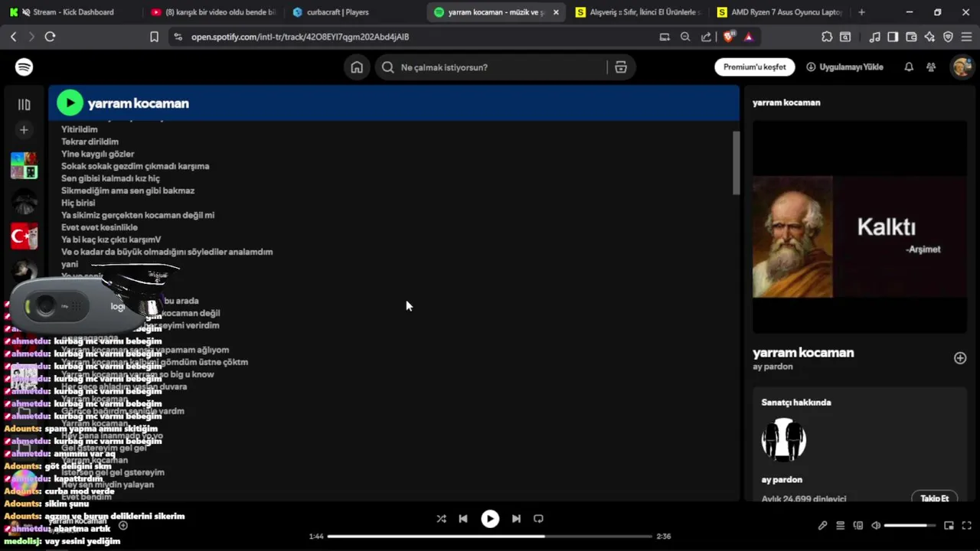Seek on the playback progress bar
Screen dimensions: 980x551
490,536
